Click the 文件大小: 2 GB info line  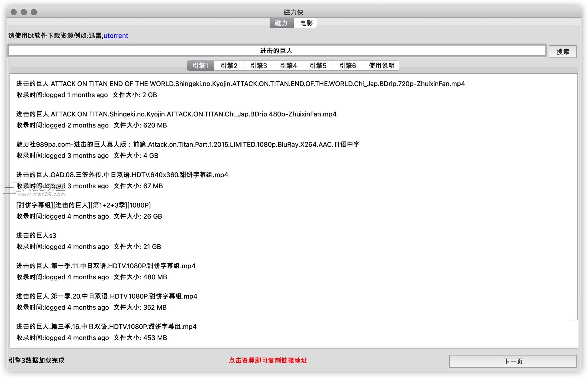tap(87, 95)
